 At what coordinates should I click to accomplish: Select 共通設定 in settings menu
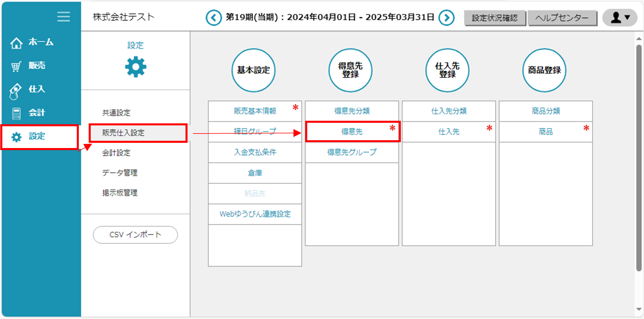(116, 113)
